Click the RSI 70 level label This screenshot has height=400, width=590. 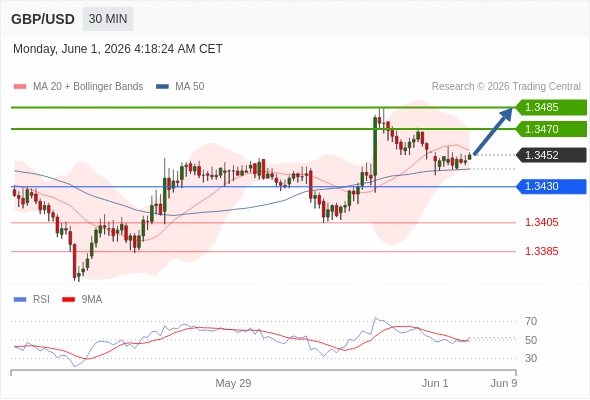[531, 321]
